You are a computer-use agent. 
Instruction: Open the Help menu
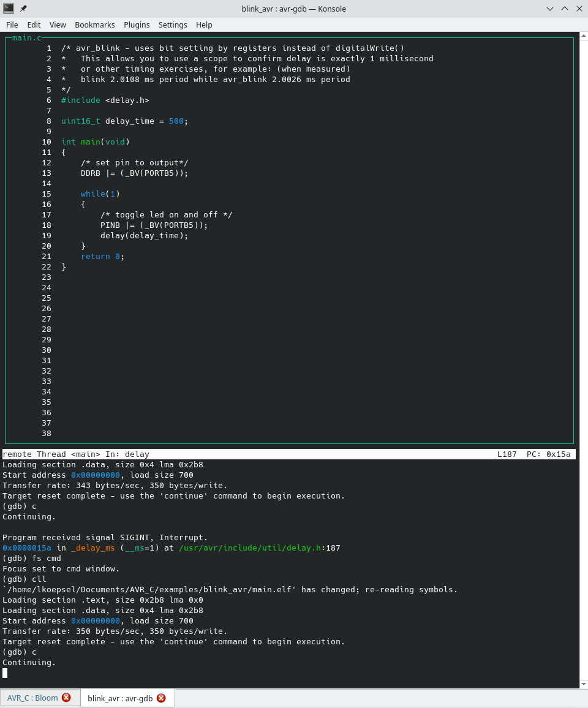(x=204, y=25)
